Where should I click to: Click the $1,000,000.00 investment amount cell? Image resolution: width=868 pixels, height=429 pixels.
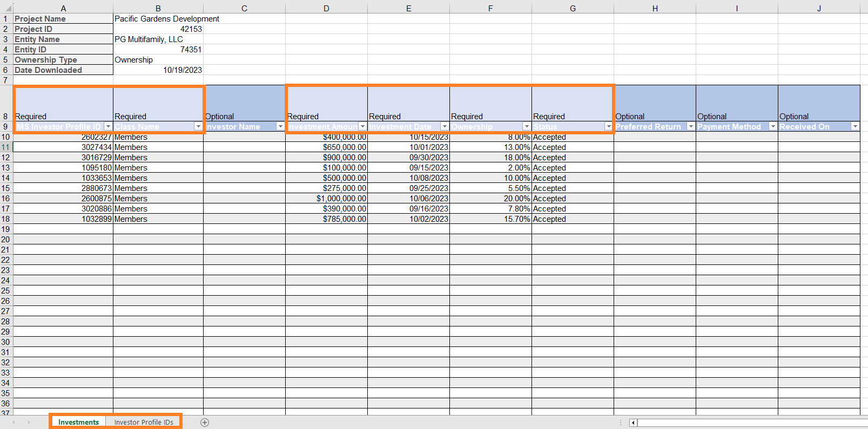(x=326, y=199)
